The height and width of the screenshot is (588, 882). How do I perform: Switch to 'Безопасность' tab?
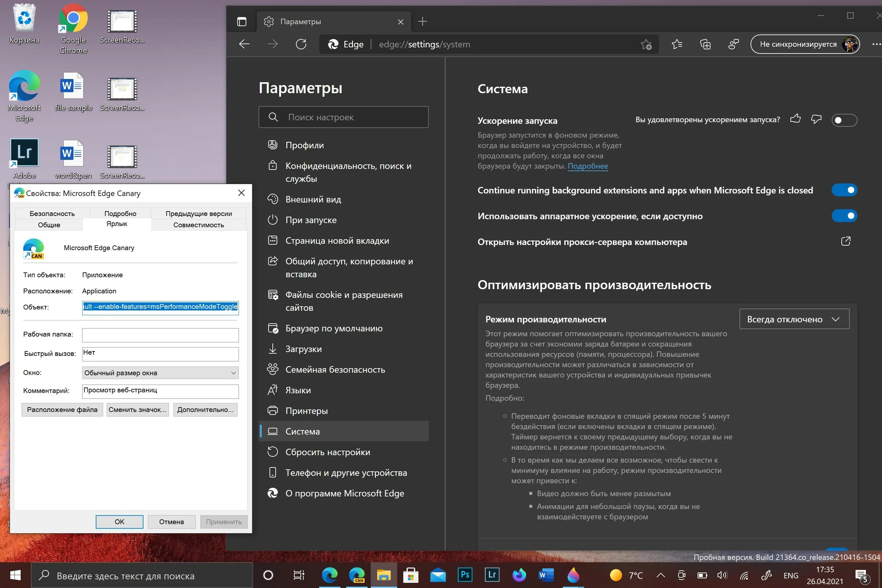click(x=52, y=213)
